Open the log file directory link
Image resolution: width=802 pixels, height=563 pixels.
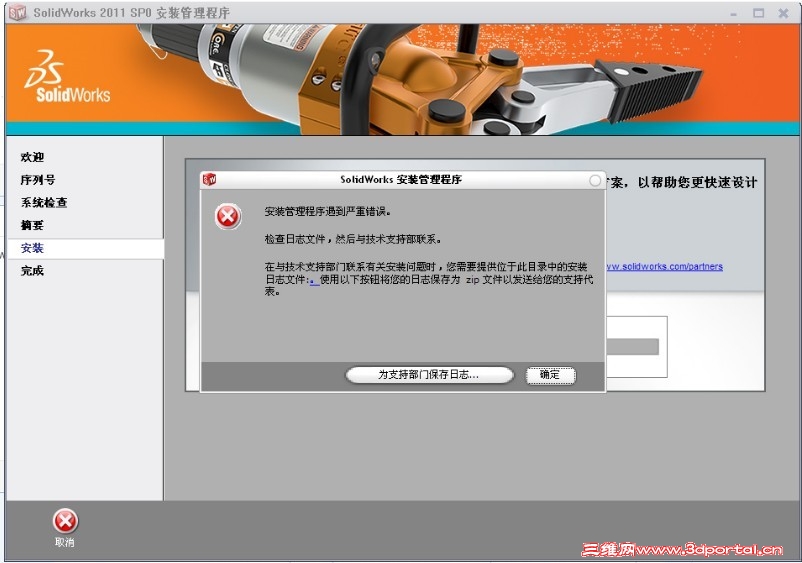(314, 280)
